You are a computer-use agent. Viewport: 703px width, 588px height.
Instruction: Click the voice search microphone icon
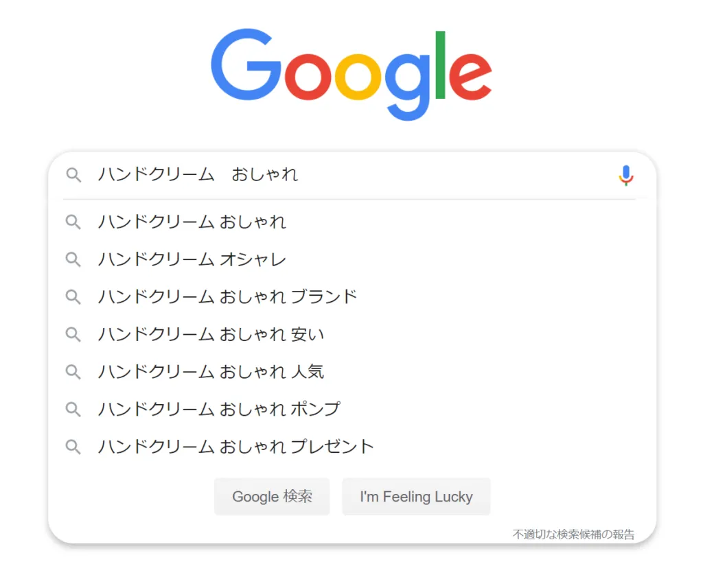(x=625, y=176)
